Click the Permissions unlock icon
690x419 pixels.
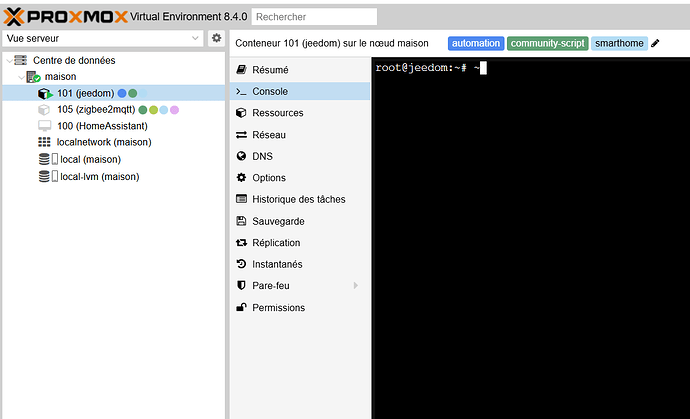(x=241, y=307)
